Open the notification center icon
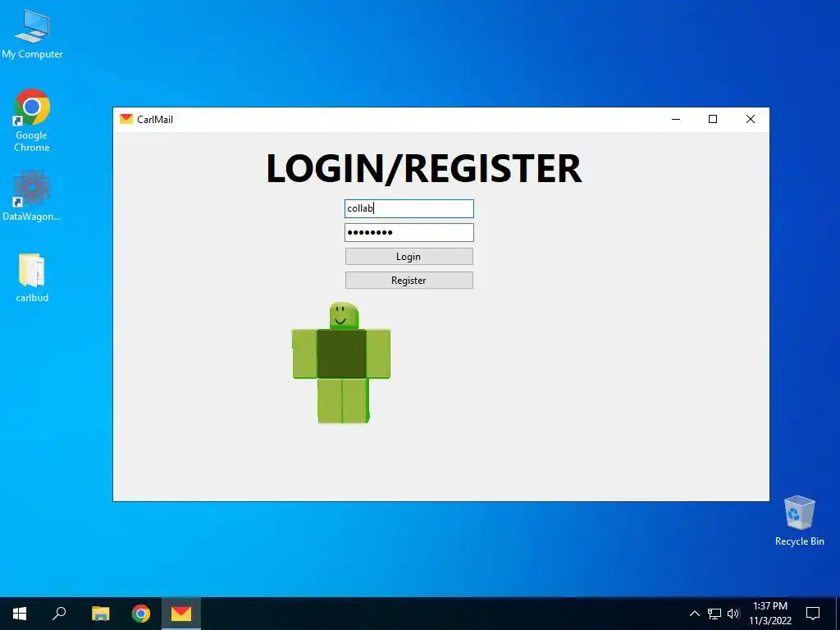The image size is (840, 630). pyautogui.click(x=813, y=614)
